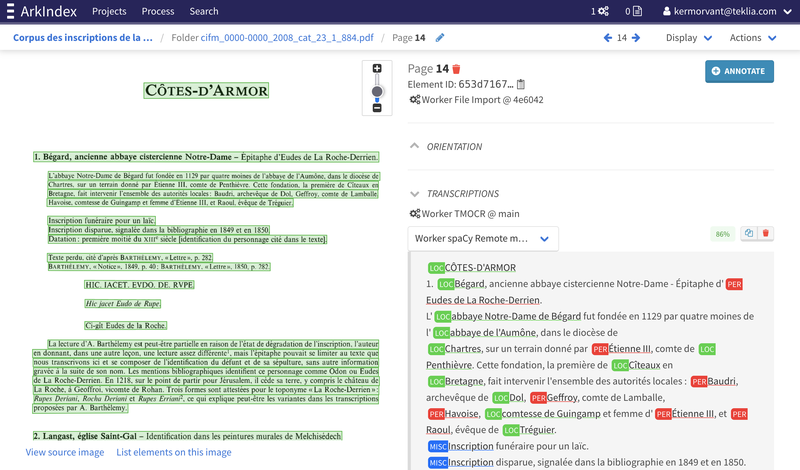Viewport: 800px width, 470px height.
Task: Select the HIC. IACET. EVDO. DE. RVPE zone
Action: click(x=139, y=285)
